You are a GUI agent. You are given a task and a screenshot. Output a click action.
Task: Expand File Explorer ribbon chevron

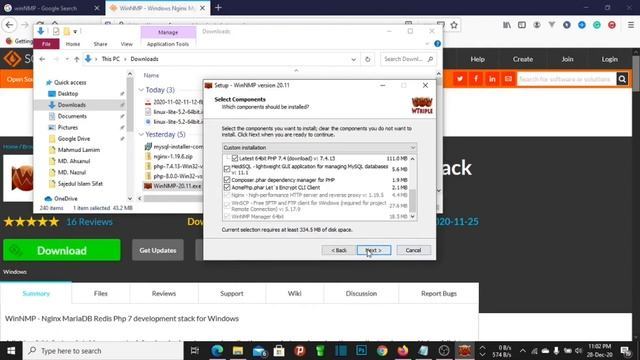coord(427,44)
